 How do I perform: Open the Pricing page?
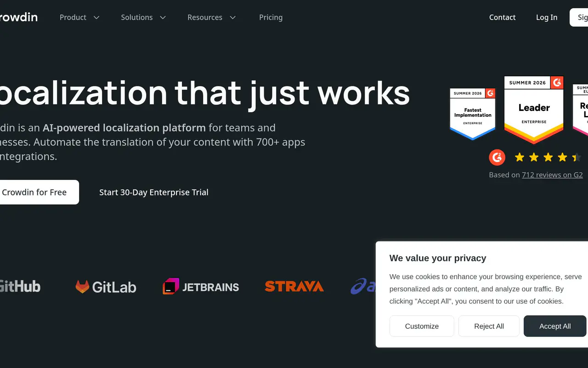pos(271,17)
